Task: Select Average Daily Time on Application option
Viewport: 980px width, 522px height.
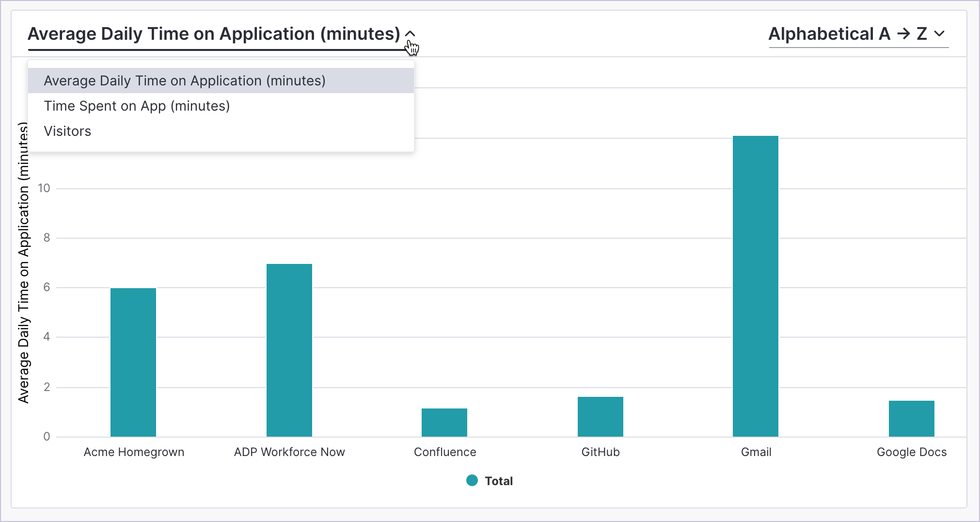Action: (221, 81)
